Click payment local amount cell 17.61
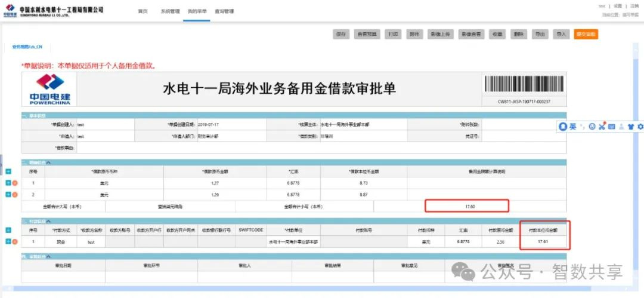This screenshot has height=298, width=644. (543, 242)
